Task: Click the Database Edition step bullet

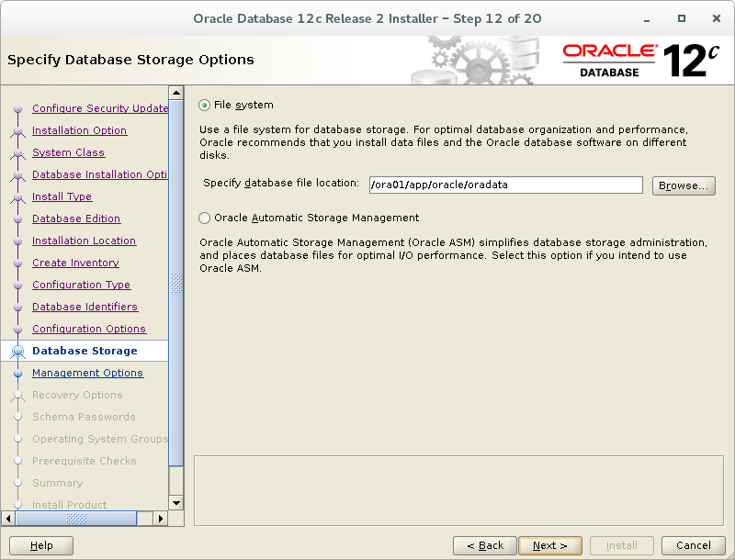Action: click(17, 219)
